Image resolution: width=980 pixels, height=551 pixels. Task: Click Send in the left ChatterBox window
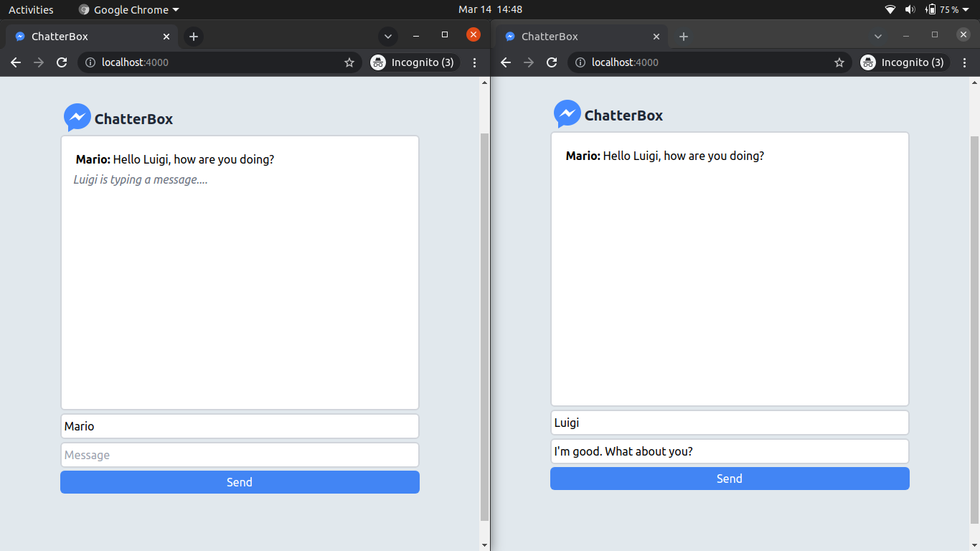(x=240, y=482)
